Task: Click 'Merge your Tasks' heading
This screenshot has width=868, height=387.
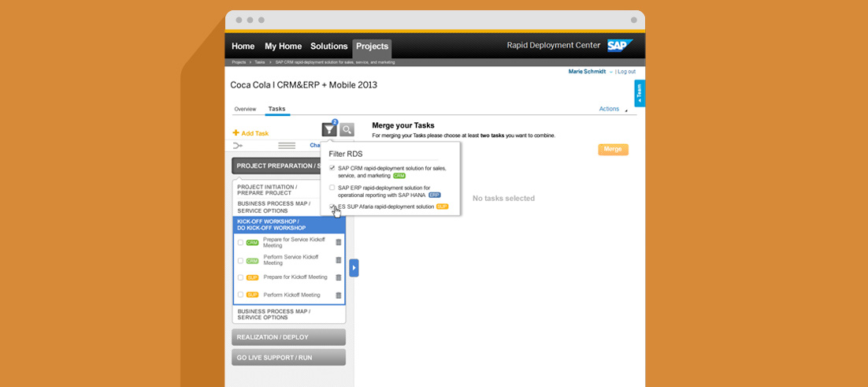Action: pos(403,125)
